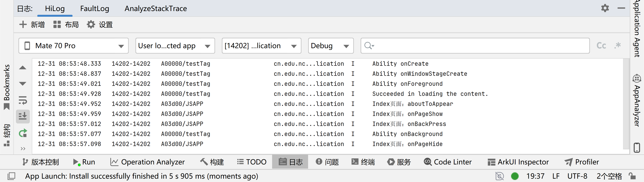Open the ArkUI Inspector tool window
This screenshot has height=182, width=644.
(x=518, y=162)
